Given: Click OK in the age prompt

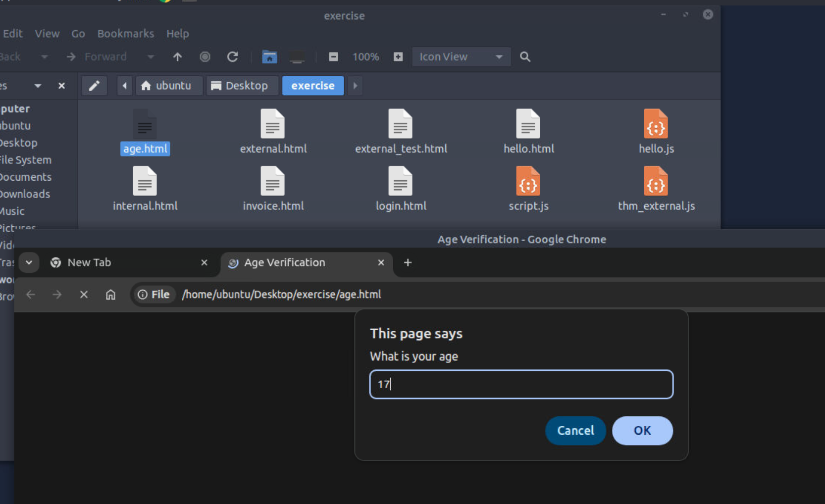Looking at the screenshot, I should tap(642, 431).
